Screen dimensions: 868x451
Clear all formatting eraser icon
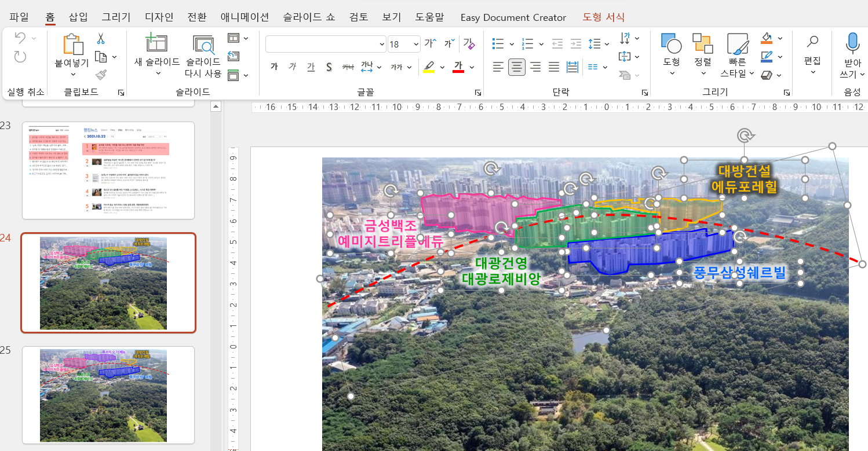click(469, 43)
